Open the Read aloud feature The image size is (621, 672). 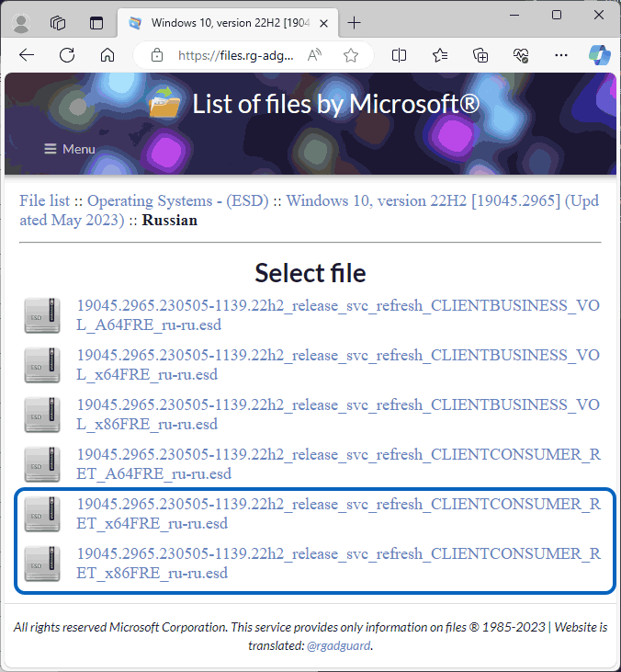pyautogui.click(x=315, y=55)
